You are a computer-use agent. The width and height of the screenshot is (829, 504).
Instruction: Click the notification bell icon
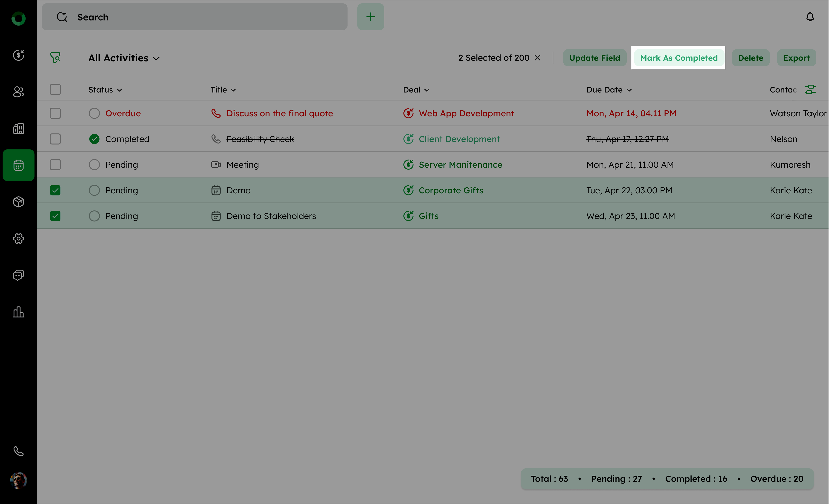[810, 17]
